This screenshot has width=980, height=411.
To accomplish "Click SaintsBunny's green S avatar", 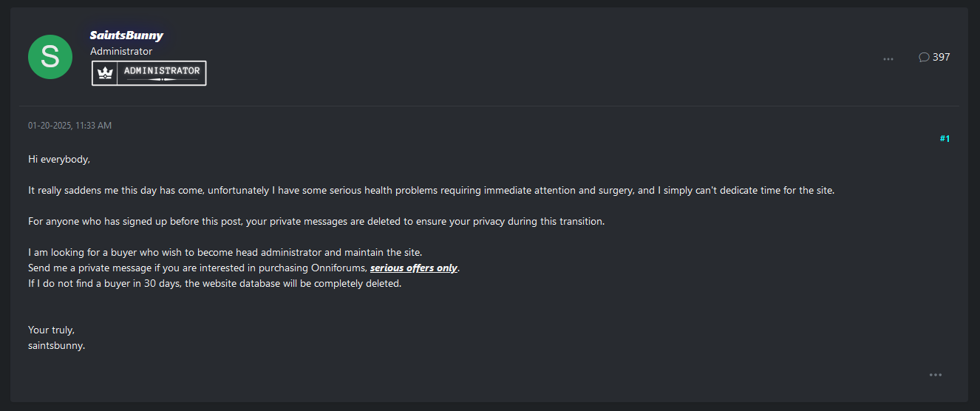I will (x=50, y=57).
